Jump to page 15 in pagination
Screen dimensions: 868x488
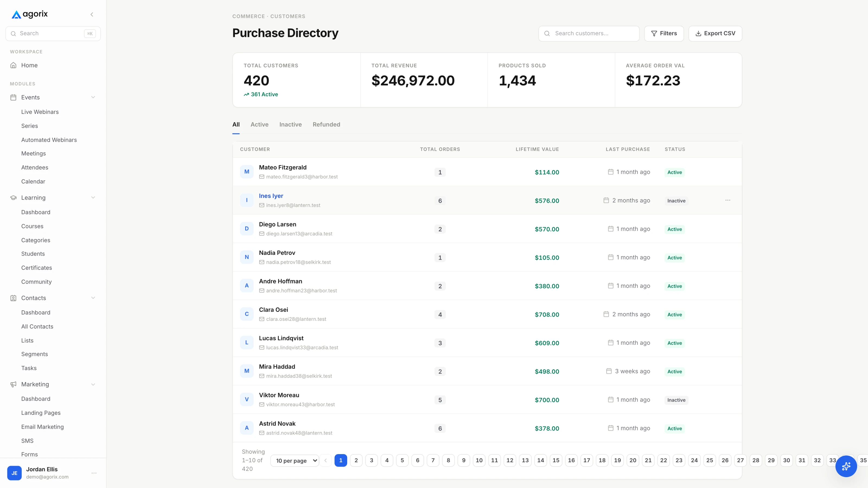coord(556,460)
